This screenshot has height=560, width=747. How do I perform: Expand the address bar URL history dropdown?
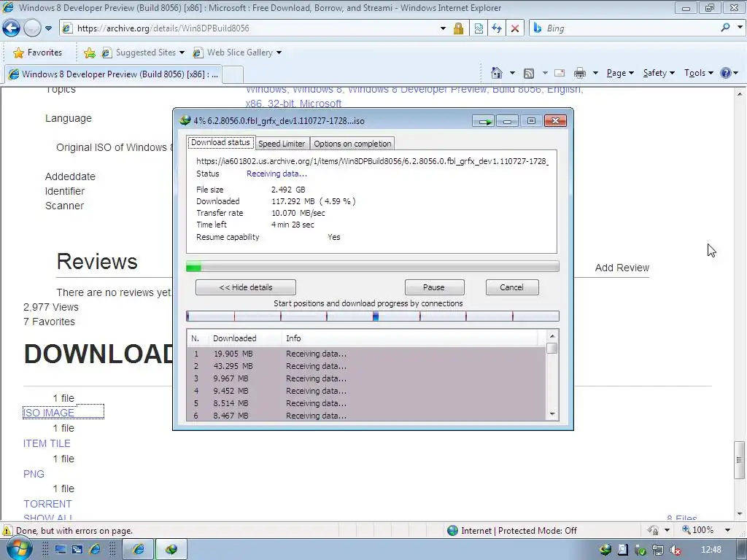(443, 28)
